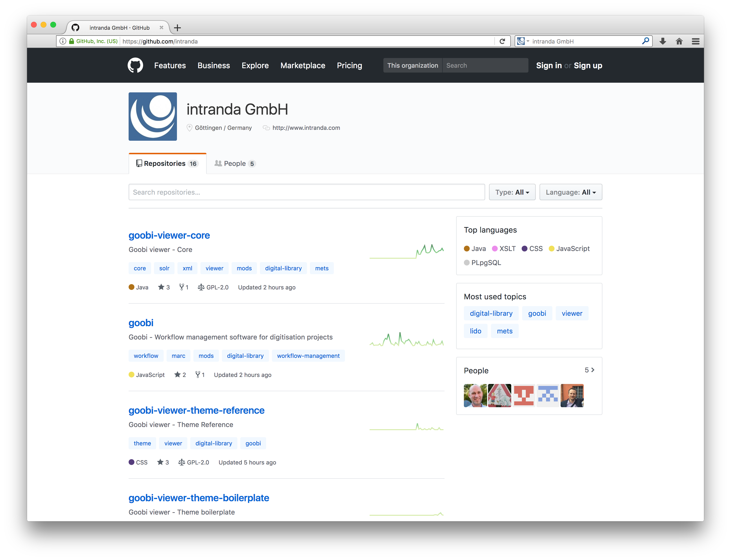731x560 pixels.
Task: Expand the Type: All filter dropdown
Action: [512, 192]
